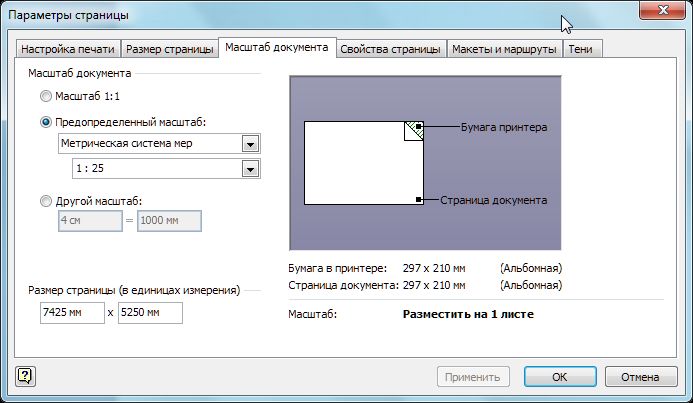Go to Свойства страницы tab
The image size is (693, 403).
(x=390, y=49)
